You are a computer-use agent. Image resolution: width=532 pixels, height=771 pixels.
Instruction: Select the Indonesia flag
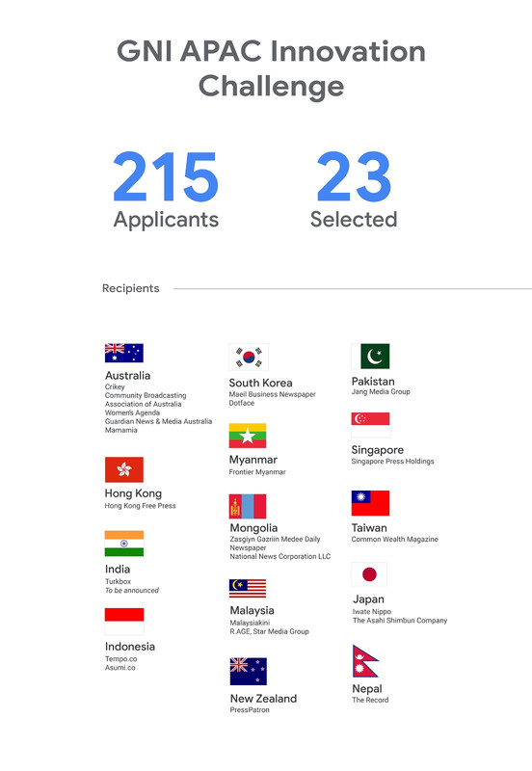124,621
